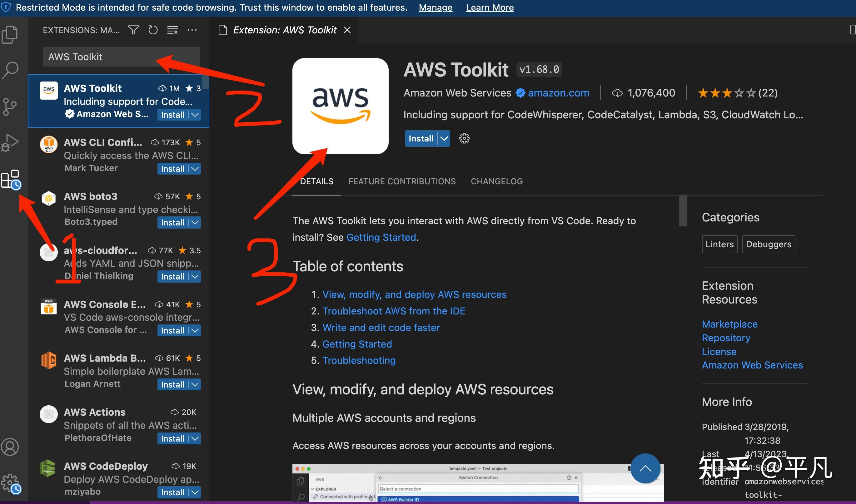Select AWS Toolkit in the extensions list
The width and height of the screenshot is (856, 504).
(x=118, y=101)
